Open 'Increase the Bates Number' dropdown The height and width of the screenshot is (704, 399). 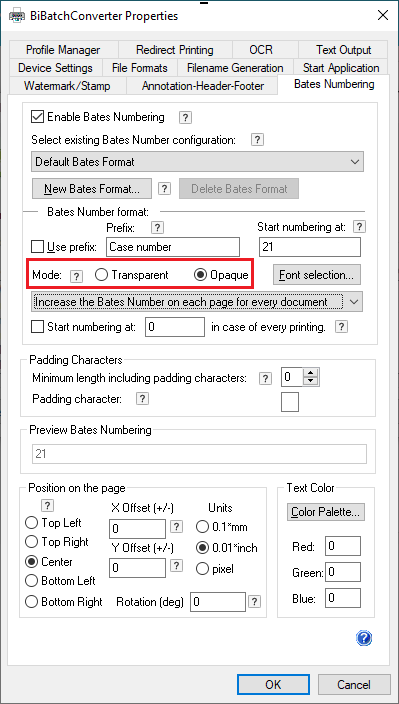coord(197,302)
